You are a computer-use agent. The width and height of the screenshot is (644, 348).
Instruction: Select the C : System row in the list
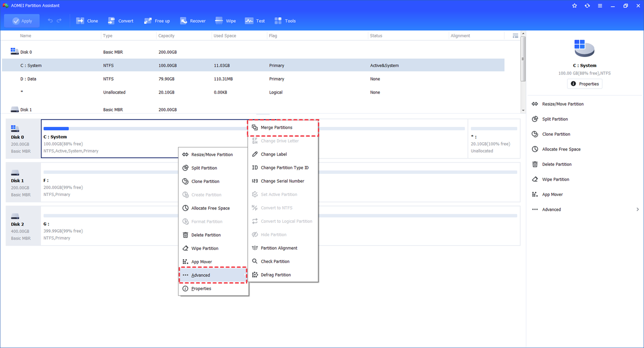pos(253,65)
